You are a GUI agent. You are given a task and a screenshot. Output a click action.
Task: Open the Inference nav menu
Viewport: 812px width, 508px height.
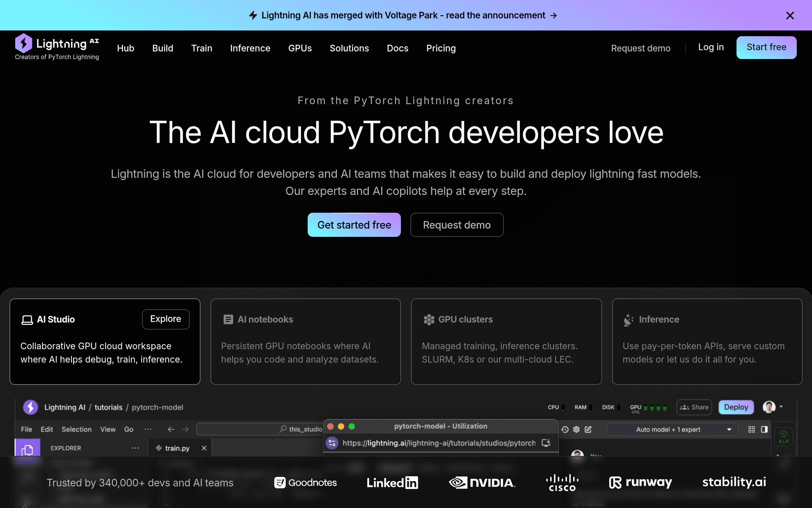tap(250, 48)
